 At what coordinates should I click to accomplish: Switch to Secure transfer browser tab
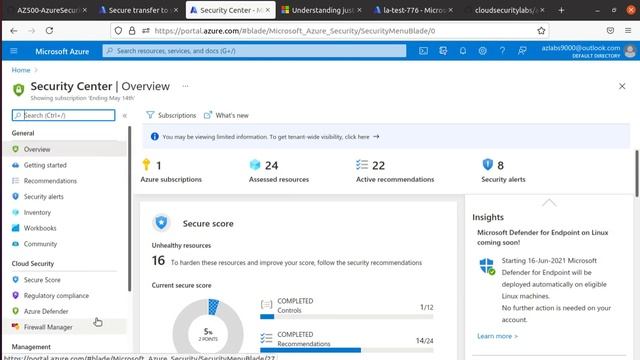click(x=139, y=10)
